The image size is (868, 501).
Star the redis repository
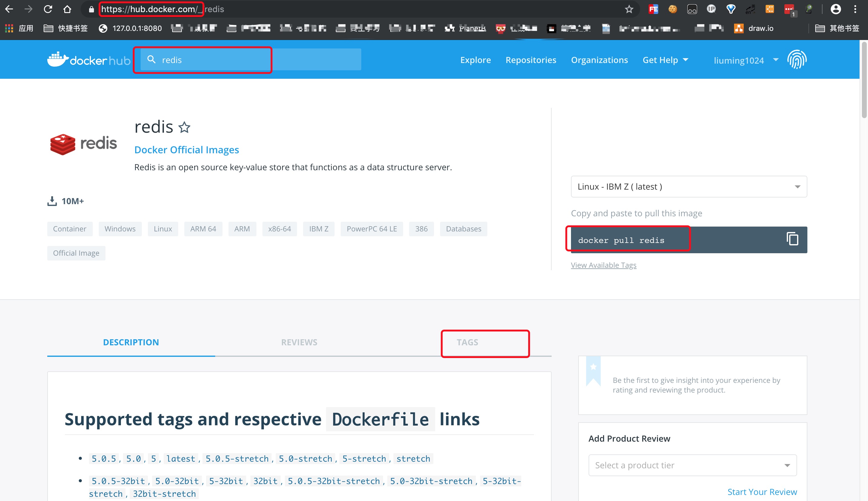point(184,127)
